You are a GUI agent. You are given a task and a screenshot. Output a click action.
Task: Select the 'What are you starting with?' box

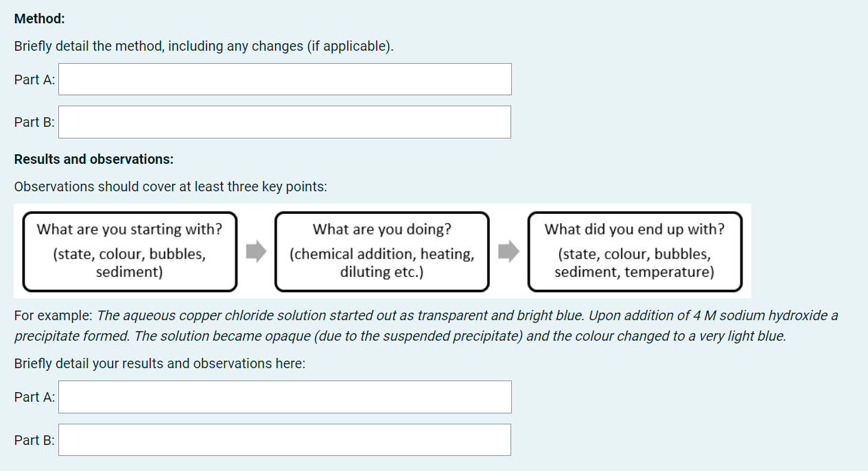130,251
